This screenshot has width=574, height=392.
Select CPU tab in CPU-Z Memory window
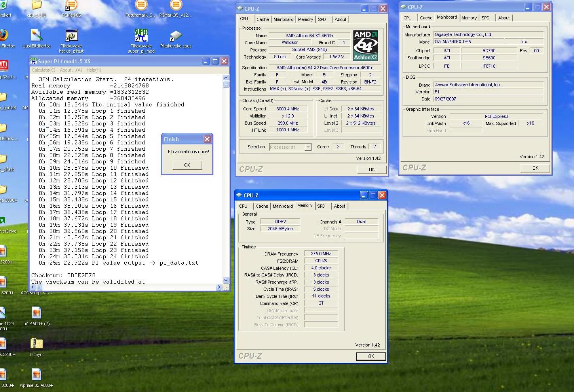coord(243,206)
